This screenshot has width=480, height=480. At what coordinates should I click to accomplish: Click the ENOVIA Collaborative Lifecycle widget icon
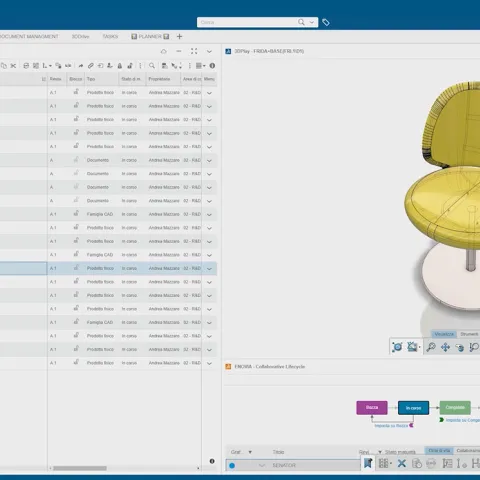(228, 367)
